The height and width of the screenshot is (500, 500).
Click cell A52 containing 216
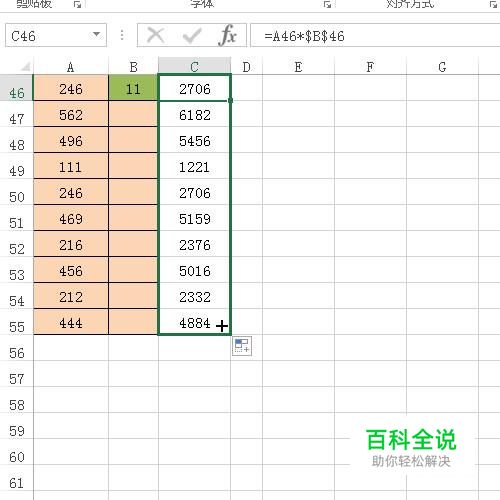point(71,244)
